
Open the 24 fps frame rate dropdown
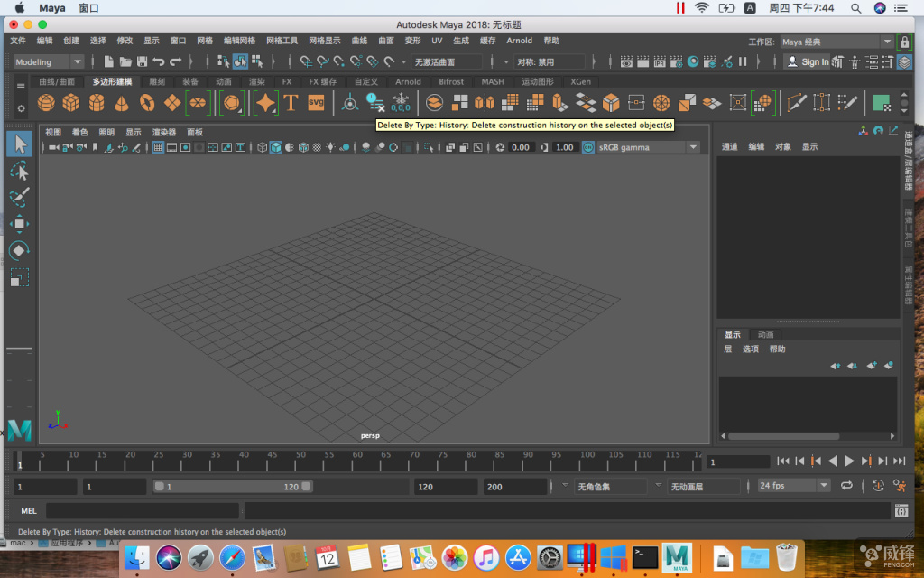793,485
